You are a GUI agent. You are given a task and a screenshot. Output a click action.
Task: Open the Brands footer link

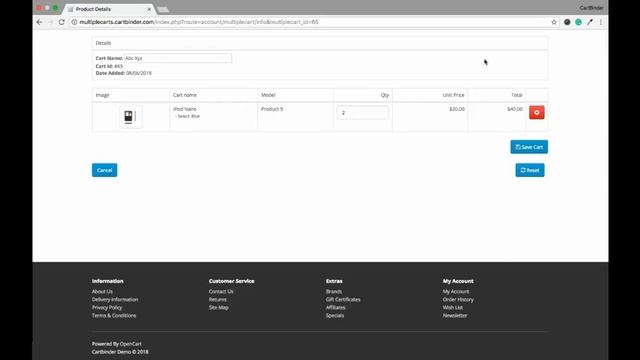click(x=334, y=291)
